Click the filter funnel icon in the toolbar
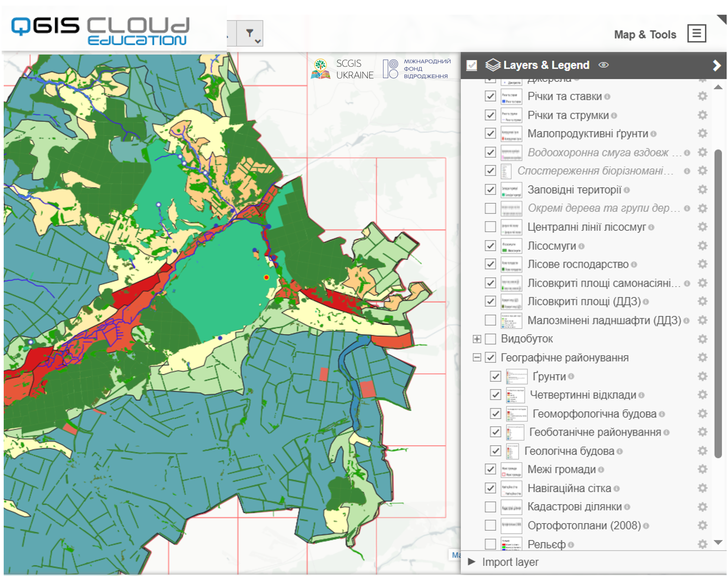The width and height of the screenshot is (728, 576). click(x=250, y=33)
